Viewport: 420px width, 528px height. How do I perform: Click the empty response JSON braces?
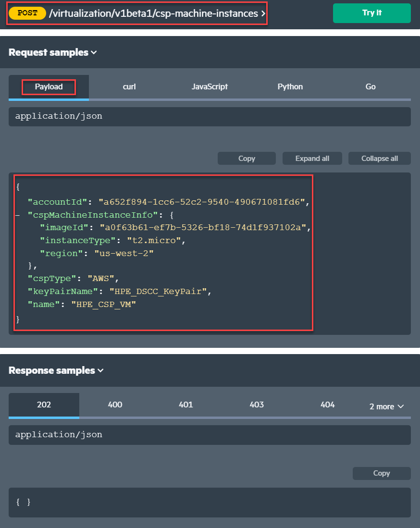[23, 502]
